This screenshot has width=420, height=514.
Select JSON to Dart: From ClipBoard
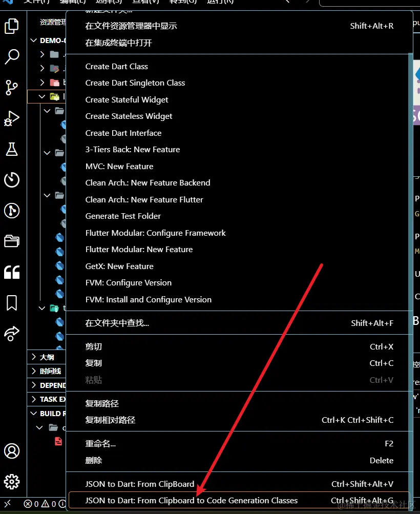(x=239, y=484)
